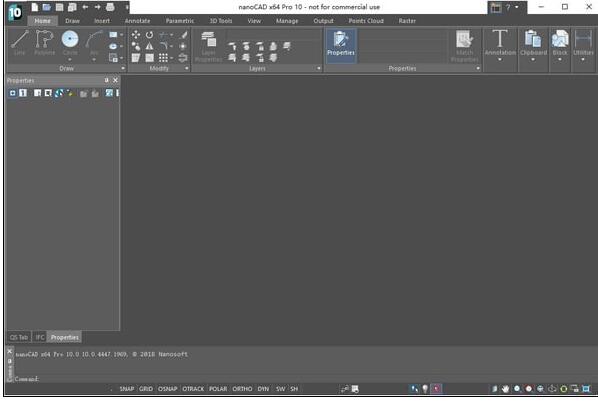Click the Mirror tool in Modify panel
Screen dimensions: 598x402
coord(149,47)
